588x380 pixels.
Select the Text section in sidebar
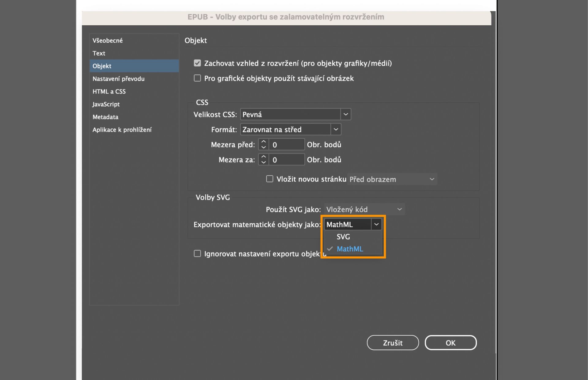coord(99,53)
